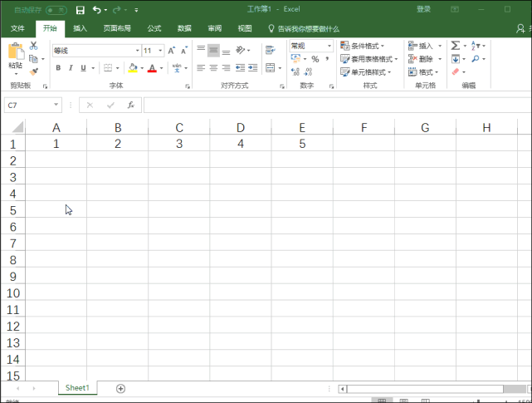Screen dimensions: 532x403
Task: Open the 格式 format dropdown in cells group
Action: point(424,72)
